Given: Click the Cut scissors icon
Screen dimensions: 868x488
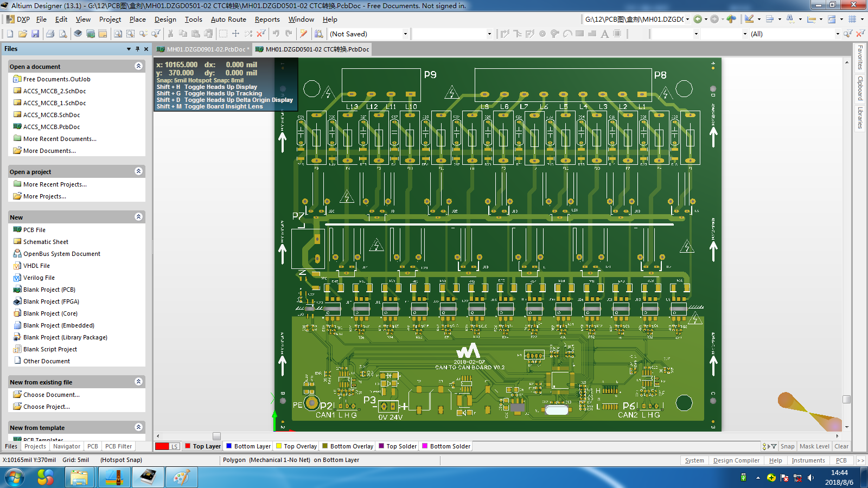Looking at the screenshot, I should (x=170, y=34).
